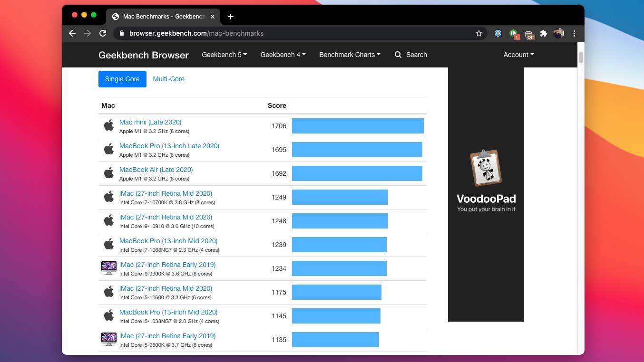Click the "You put your brain in it" tagline
Viewport: 644px width, 362px height.
click(x=486, y=209)
